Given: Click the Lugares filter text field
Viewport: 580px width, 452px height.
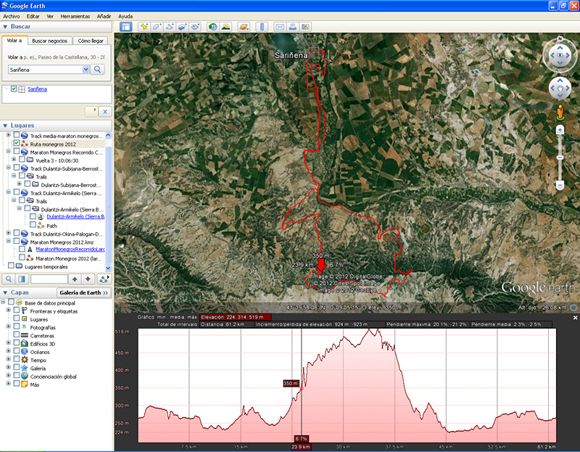Looking at the screenshot, I should pos(49,279).
